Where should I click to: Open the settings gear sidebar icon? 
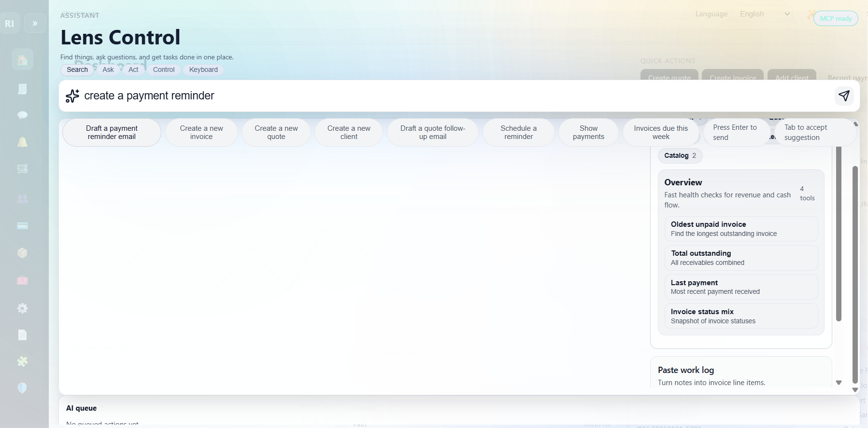pos(22,308)
